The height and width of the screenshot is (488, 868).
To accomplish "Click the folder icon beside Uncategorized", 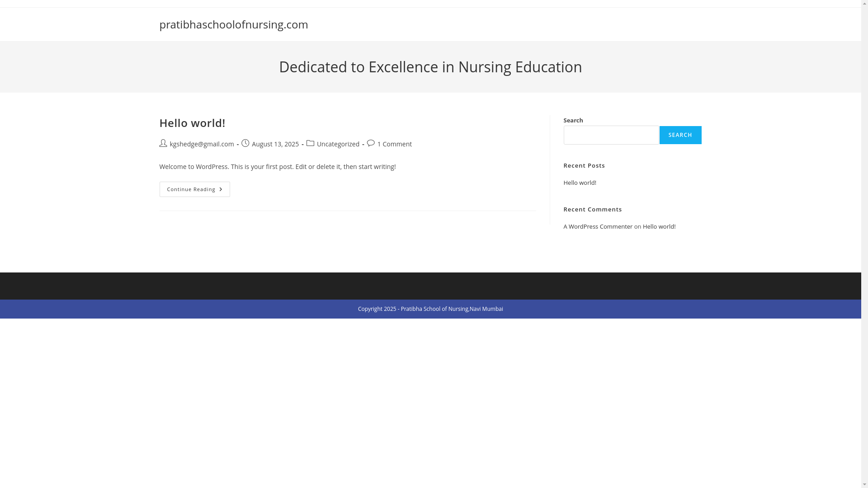I will coord(311,144).
